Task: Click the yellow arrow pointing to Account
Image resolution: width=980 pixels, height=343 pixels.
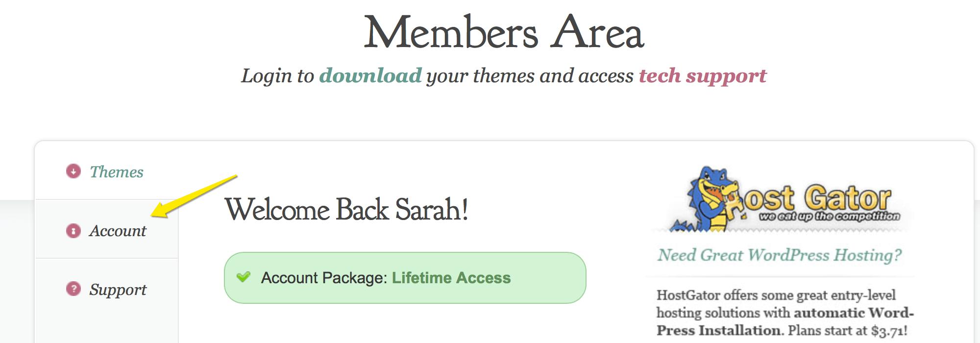Action: click(194, 196)
